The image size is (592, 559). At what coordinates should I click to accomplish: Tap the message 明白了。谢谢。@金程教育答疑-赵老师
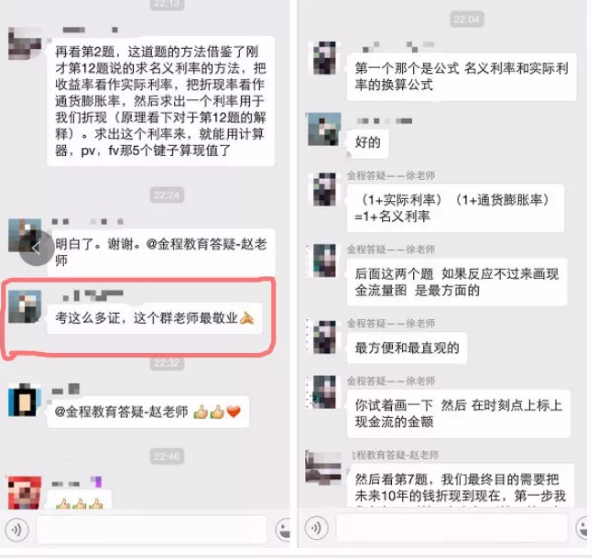click(x=161, y=252)
